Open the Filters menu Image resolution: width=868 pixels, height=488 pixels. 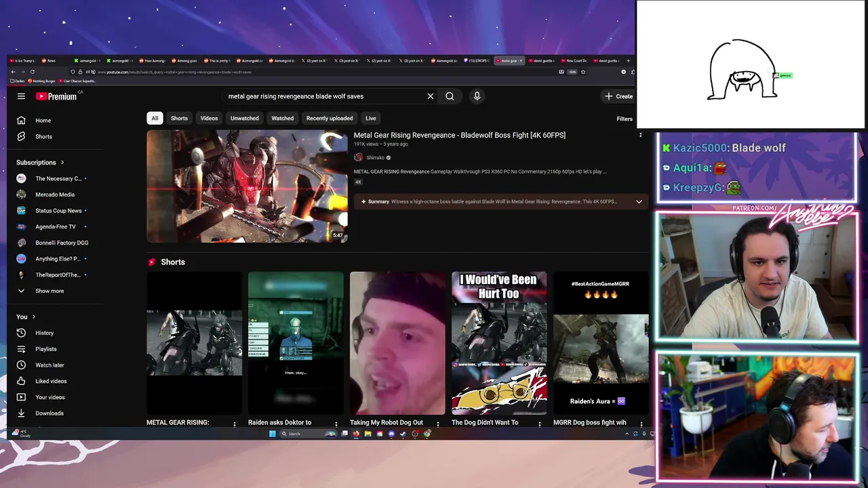(x=625, y=119)
